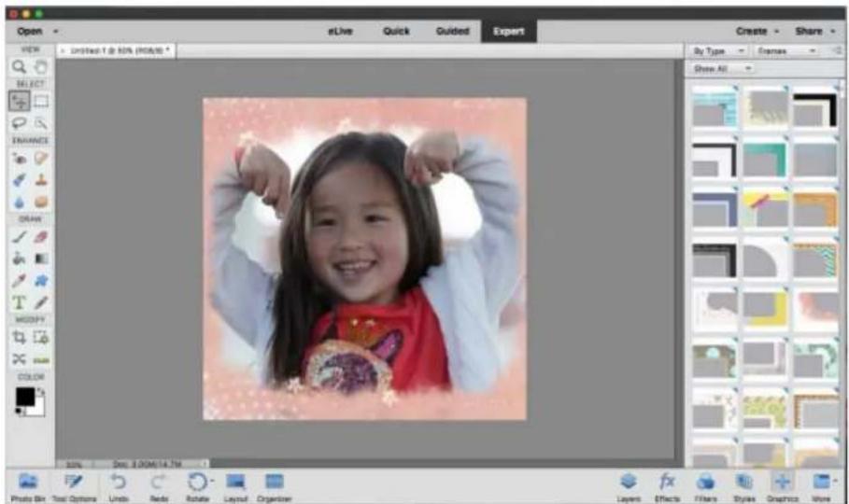Rotate the photo with Rotate button
The image size is (849, 504).
197,487
